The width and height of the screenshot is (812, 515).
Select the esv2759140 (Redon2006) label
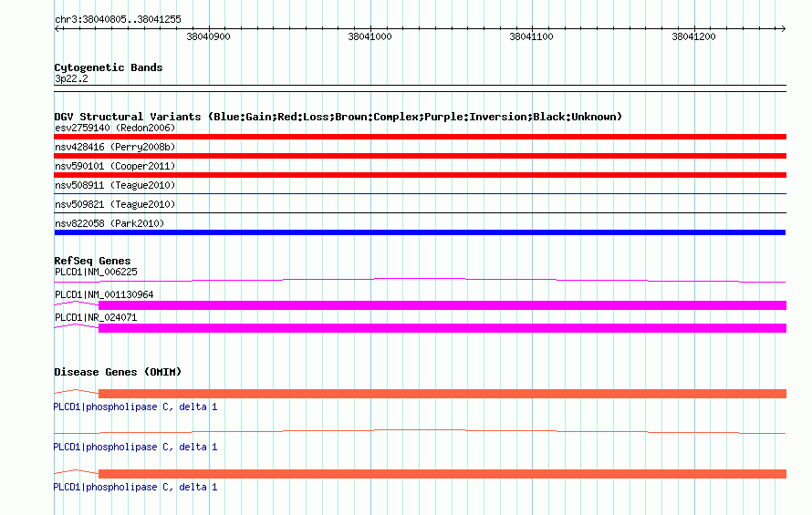(115, 128)
